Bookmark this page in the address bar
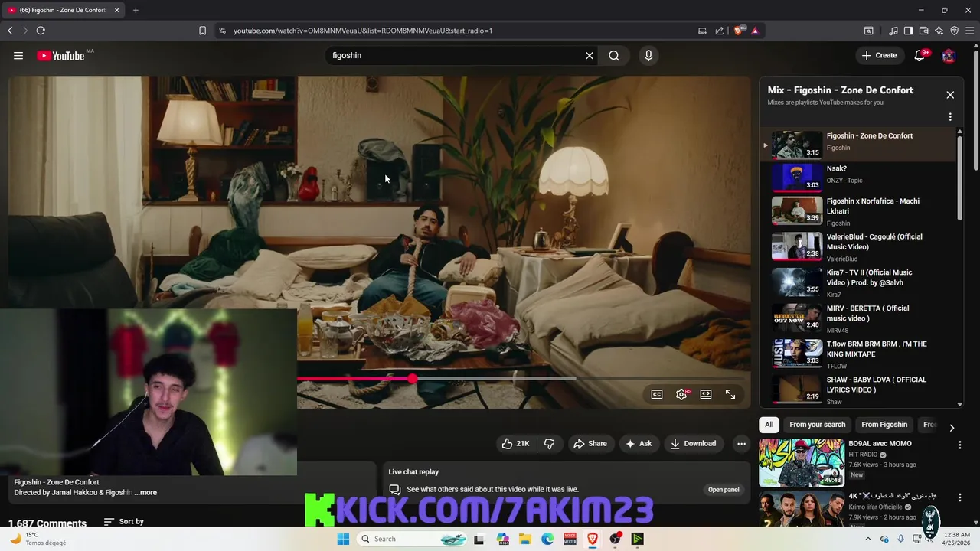Image resolution: width=980 pixels, height=551 pixels. coord(202,31)
